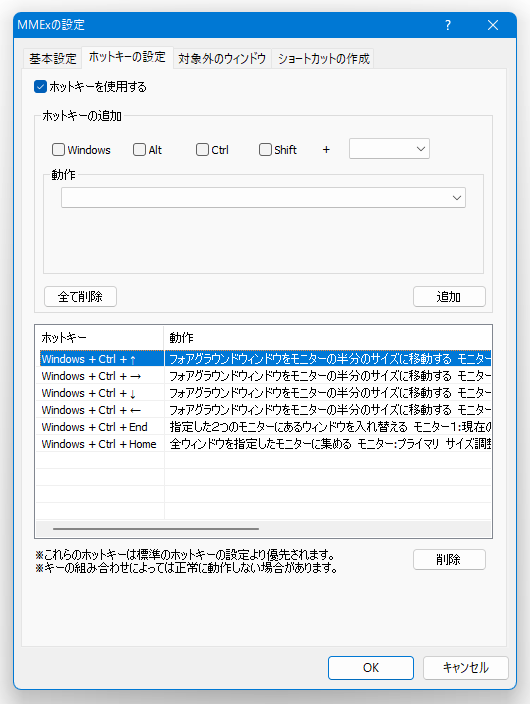
Task: Enable the Windows modifier checkbox
Action: click(x=81, y=150)
